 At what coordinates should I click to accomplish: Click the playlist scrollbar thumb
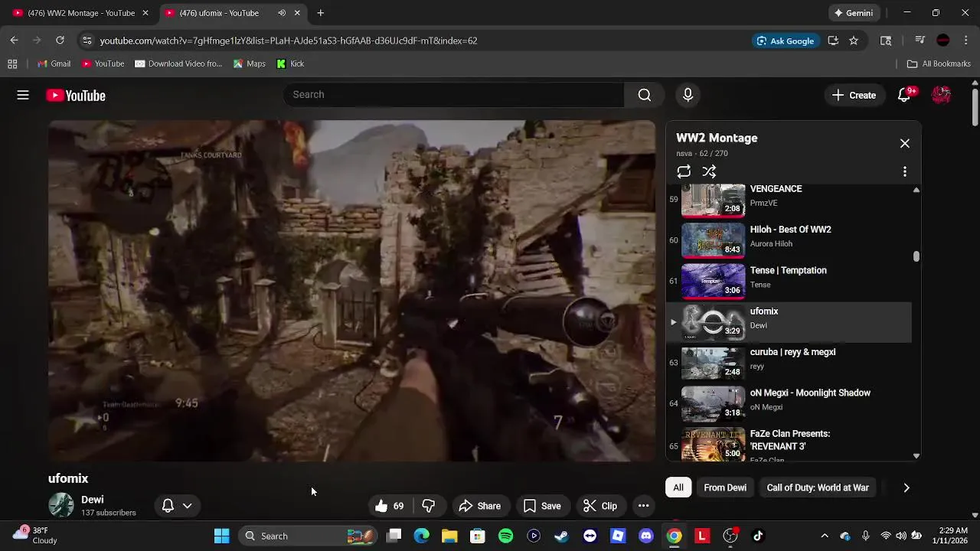[x=916, y=256]
